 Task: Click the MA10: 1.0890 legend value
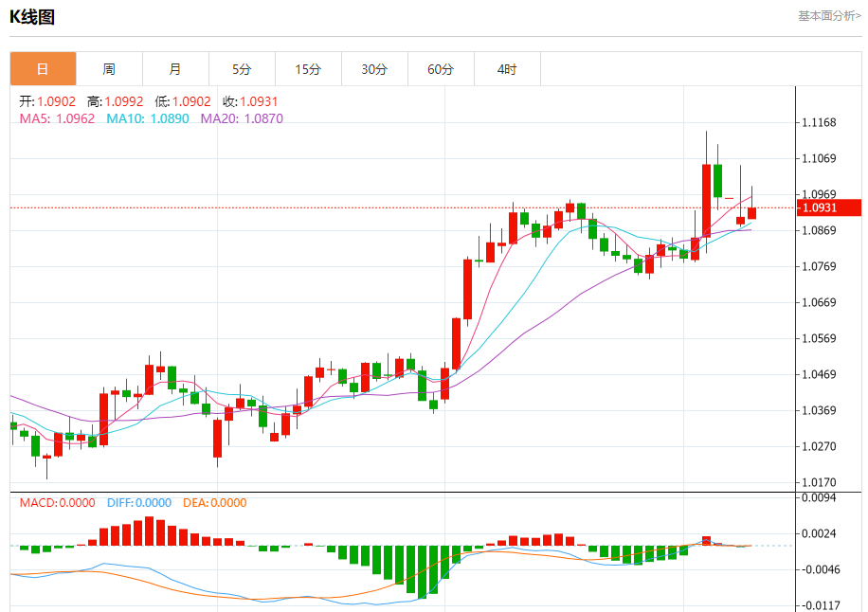(148, 118)
